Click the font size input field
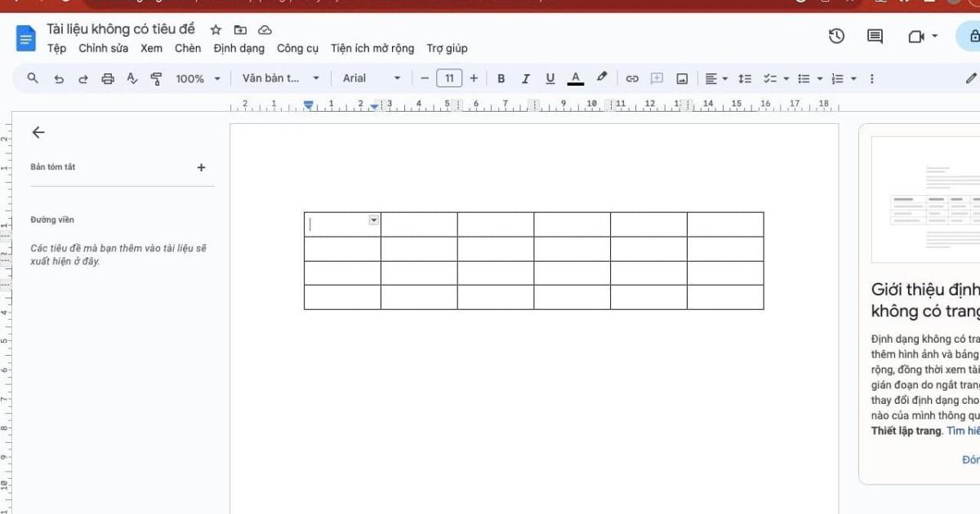 point(449,78)
